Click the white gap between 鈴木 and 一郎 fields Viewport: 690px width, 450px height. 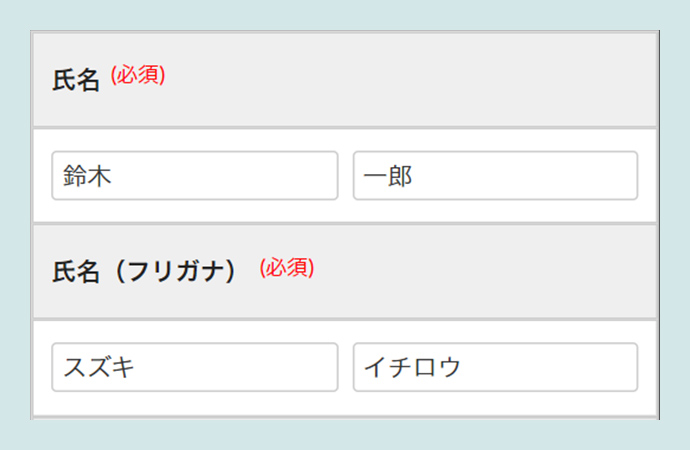click(x=345, y=176)
